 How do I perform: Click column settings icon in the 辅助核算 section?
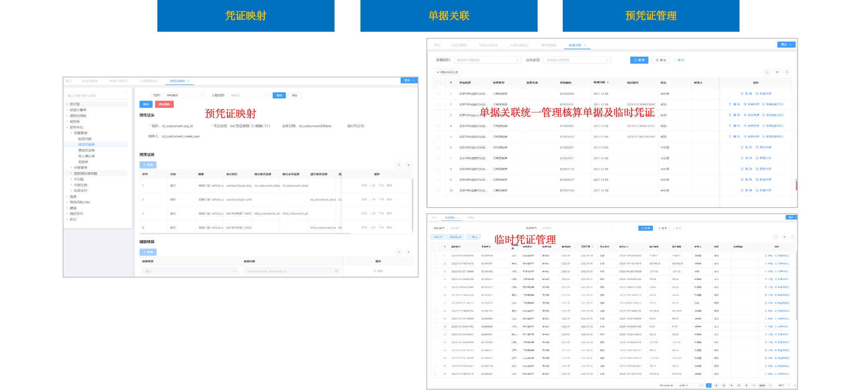click(x=409, y=252)
